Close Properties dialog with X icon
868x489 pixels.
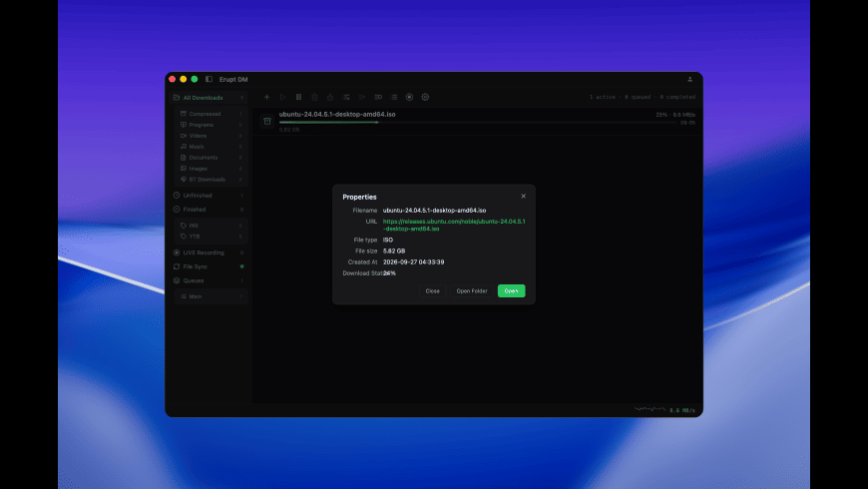[x=523, y=196]
